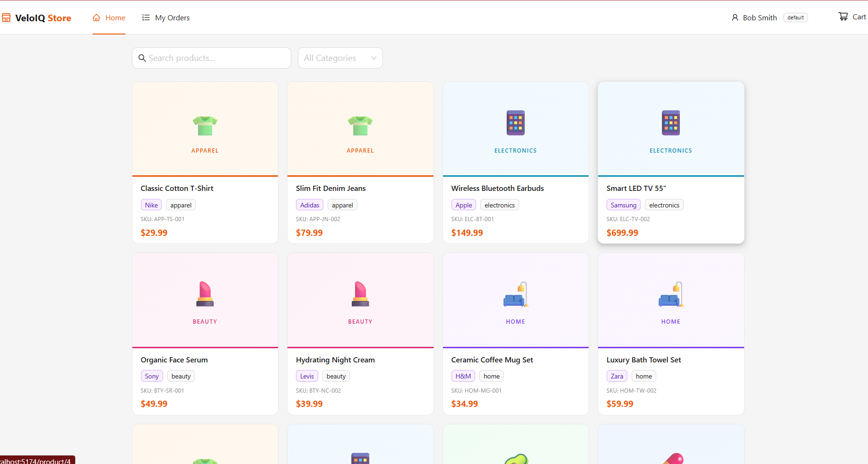Viewport: 868px width, 464px height.
Task: Click the $29.99 price
Action: [x=154, y=232]
